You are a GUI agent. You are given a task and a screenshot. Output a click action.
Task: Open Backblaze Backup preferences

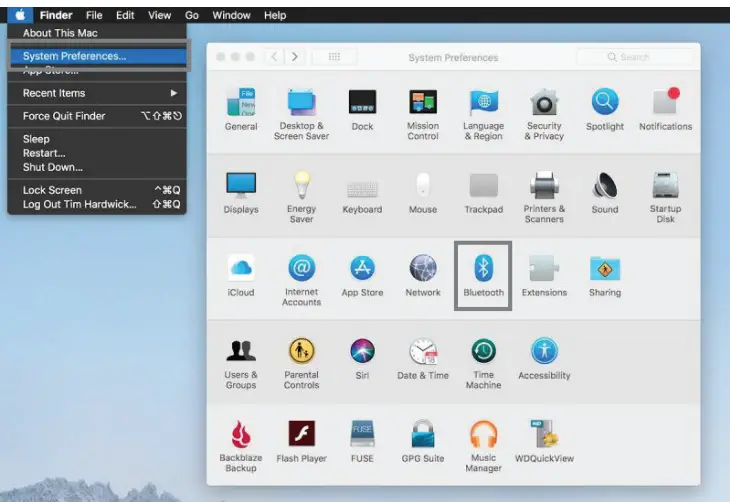(x=241, y=447)
